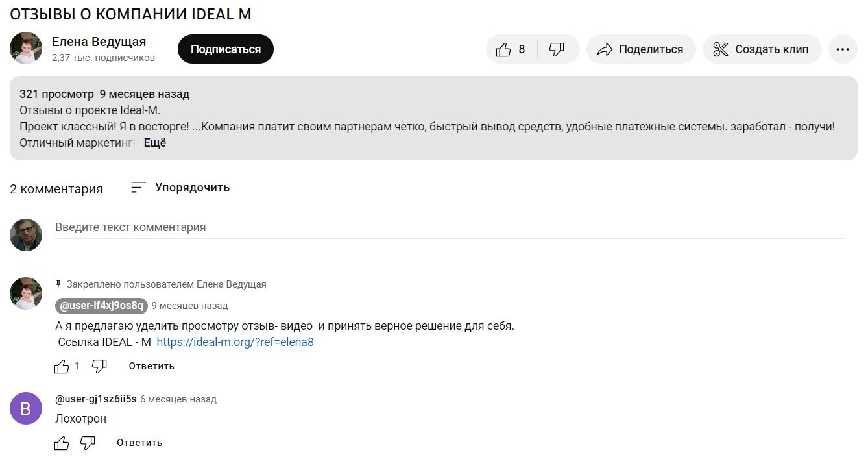Click the Share arrow button
868x457 pixels.
[640, 49]
